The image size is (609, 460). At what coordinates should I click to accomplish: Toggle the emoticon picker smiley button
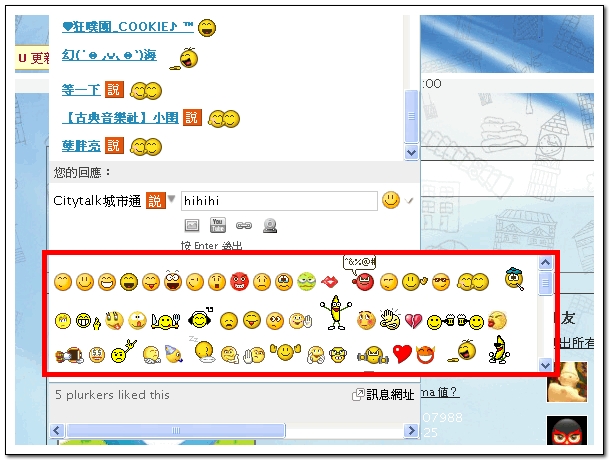coord(391,200)
